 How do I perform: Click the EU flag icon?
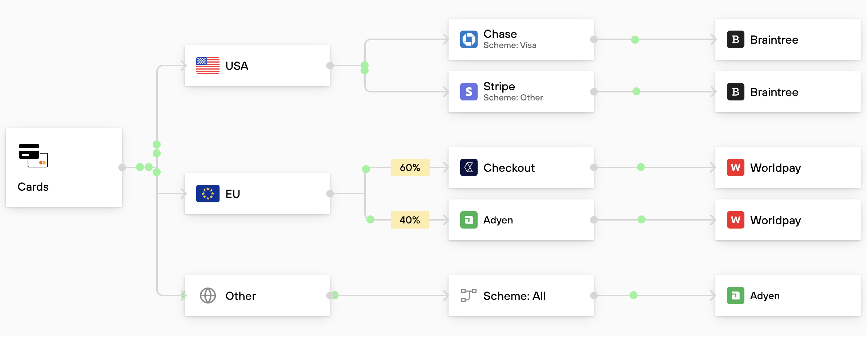point(208,194)
